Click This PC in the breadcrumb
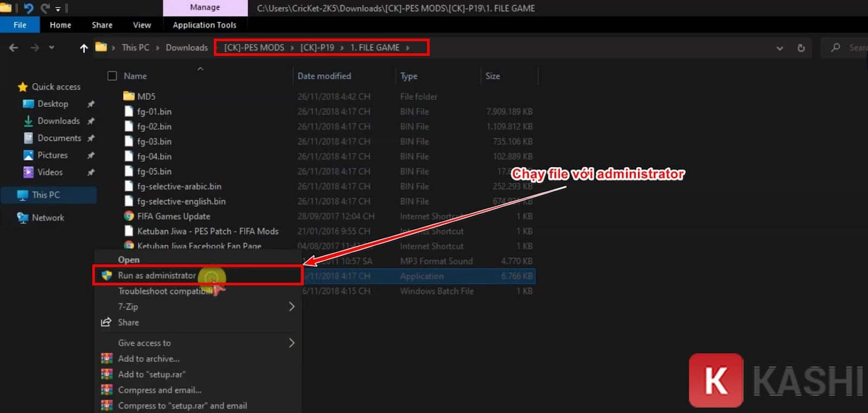This screenshot has width=868, height=413. coord(135,47)
